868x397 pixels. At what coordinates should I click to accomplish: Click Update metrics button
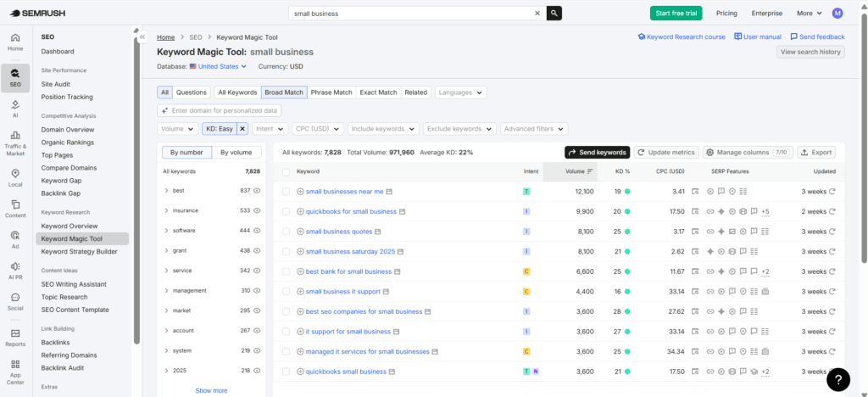coord(666,152)
